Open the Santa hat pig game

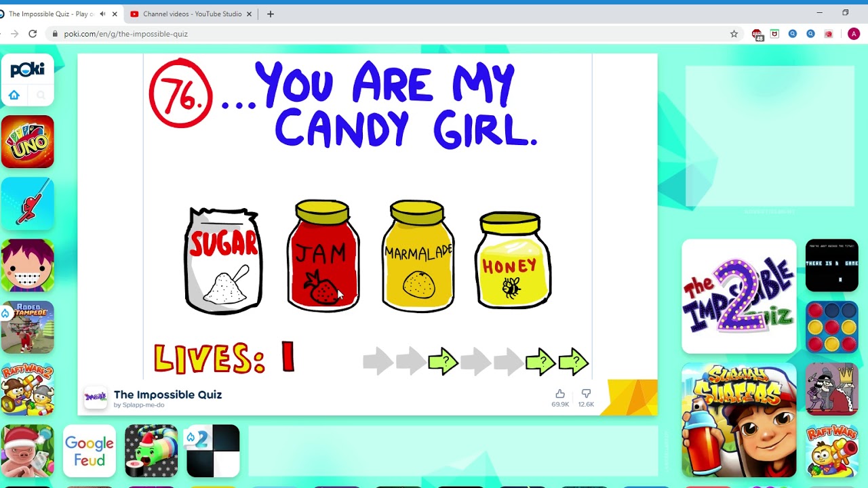click(x=28, y=451)
